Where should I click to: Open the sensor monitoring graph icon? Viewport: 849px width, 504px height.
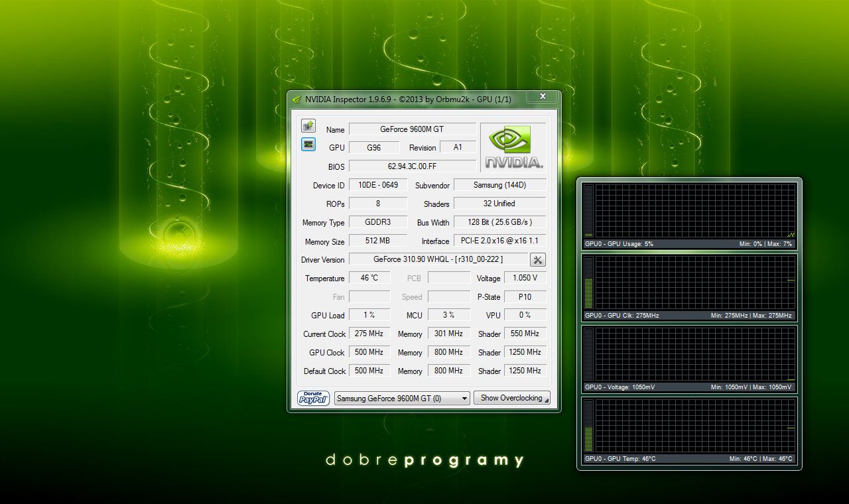pos(308,144)
